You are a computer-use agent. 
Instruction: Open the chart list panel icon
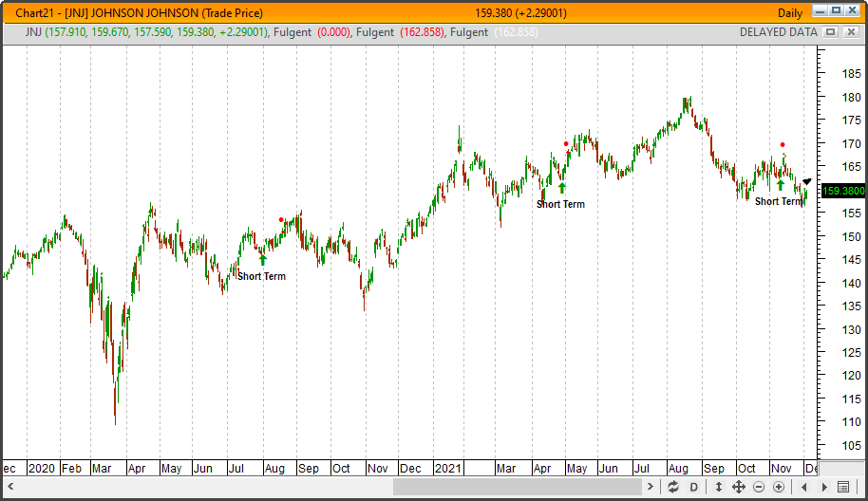843,487
